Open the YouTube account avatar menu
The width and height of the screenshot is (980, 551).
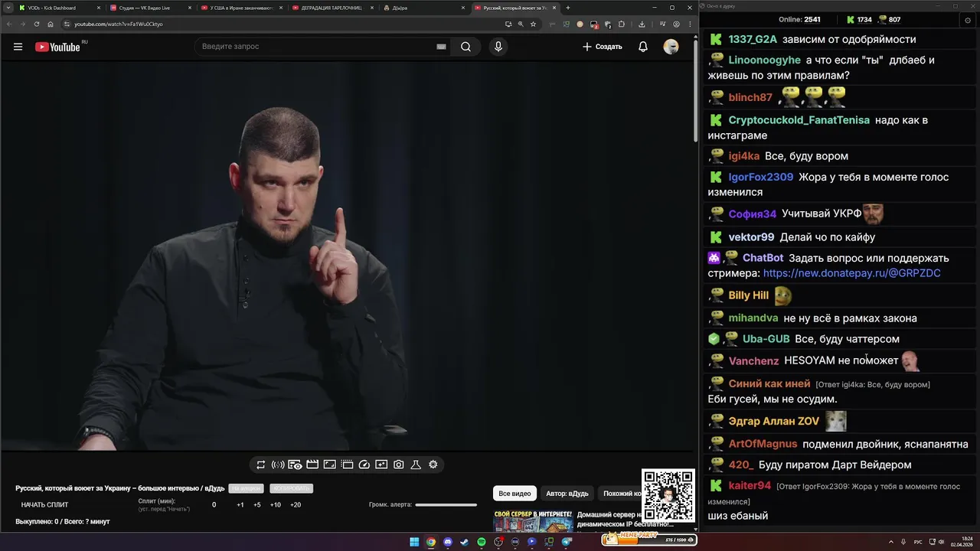point(671,47)
